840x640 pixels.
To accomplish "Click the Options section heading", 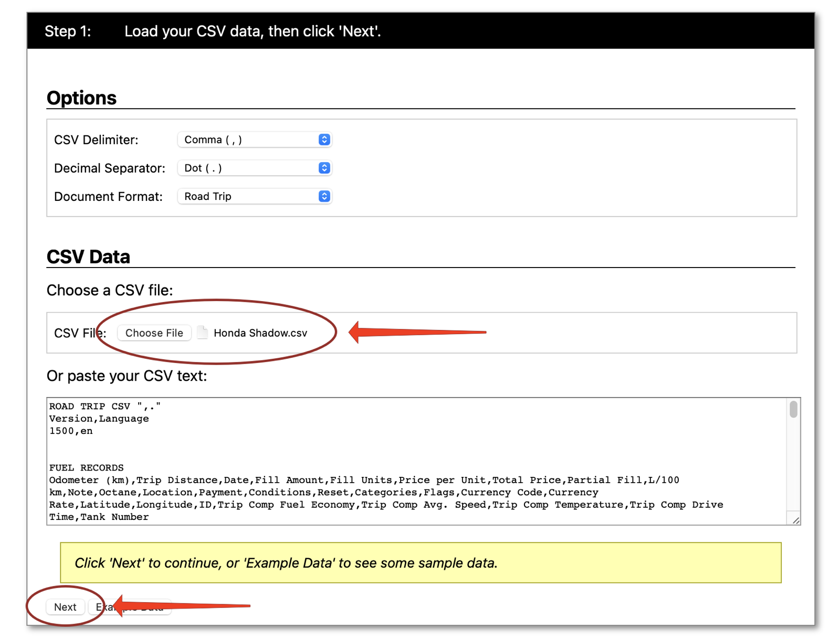I will click(x=81, y=98).
